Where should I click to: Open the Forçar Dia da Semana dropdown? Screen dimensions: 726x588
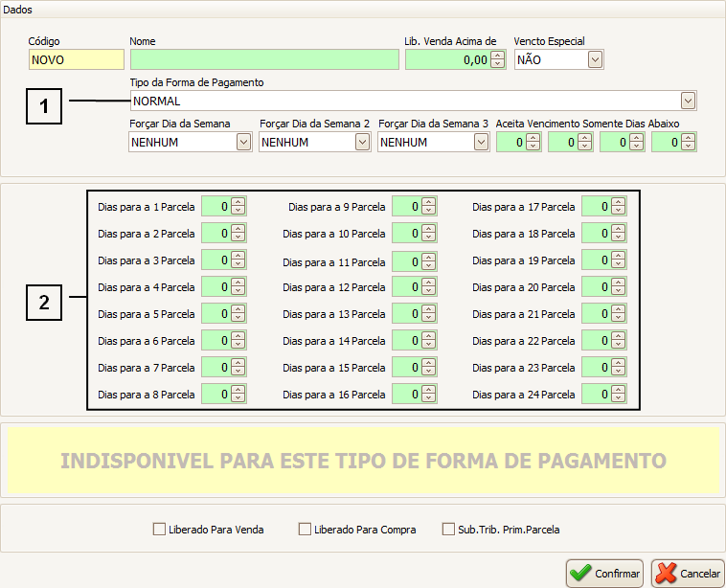click(x=243, y=142)
